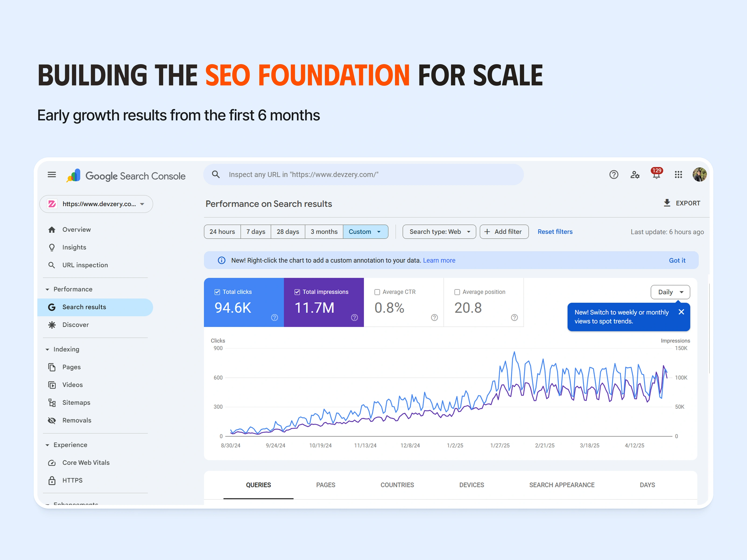Click the URL inspection search field

point(363,175)
